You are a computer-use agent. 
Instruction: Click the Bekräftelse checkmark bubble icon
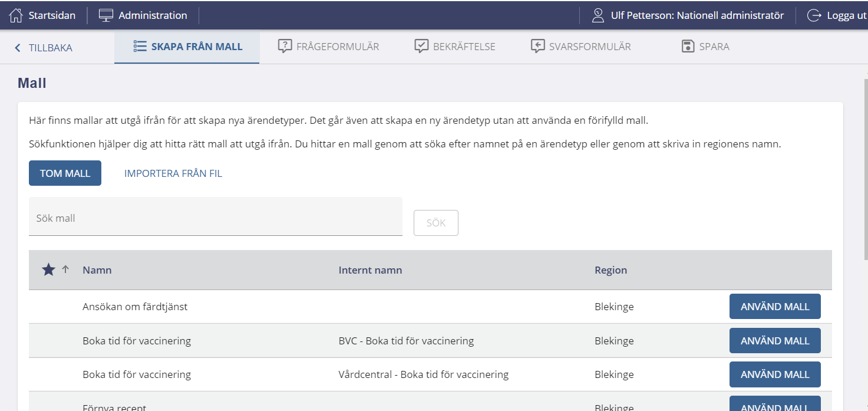pyautogui.click(x=421, y=47)
